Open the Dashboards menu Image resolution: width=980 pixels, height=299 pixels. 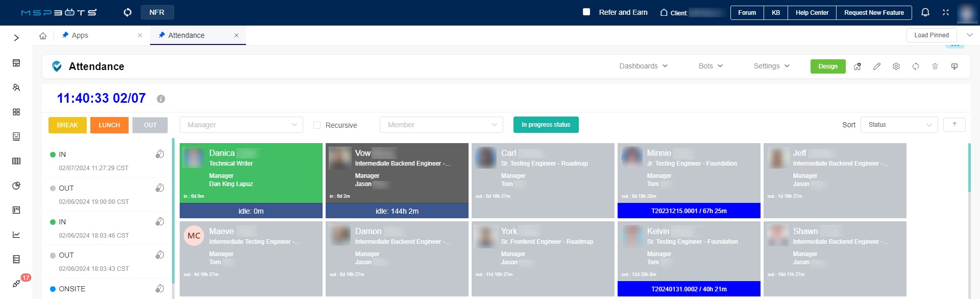tap(643, 66)
